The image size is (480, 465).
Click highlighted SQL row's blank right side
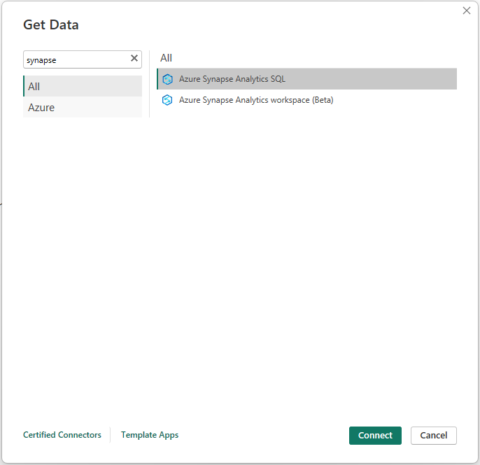click(x=370, y=79)
